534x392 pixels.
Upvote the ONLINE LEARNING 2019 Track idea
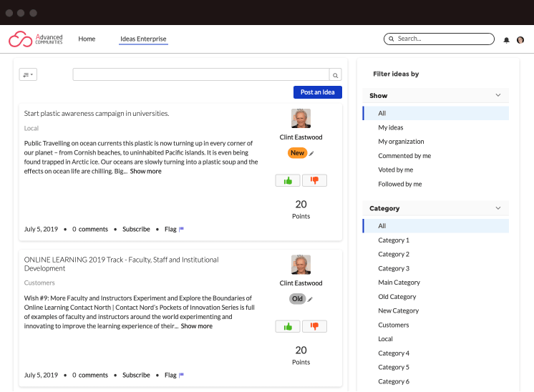coord(288,326)
